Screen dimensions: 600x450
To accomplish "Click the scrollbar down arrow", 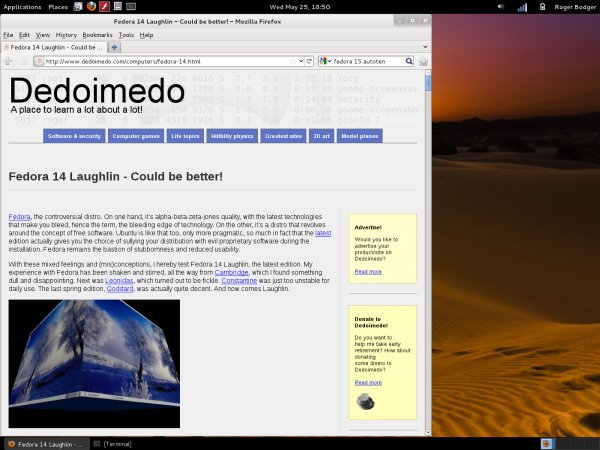I will click(x=428, y=432).
